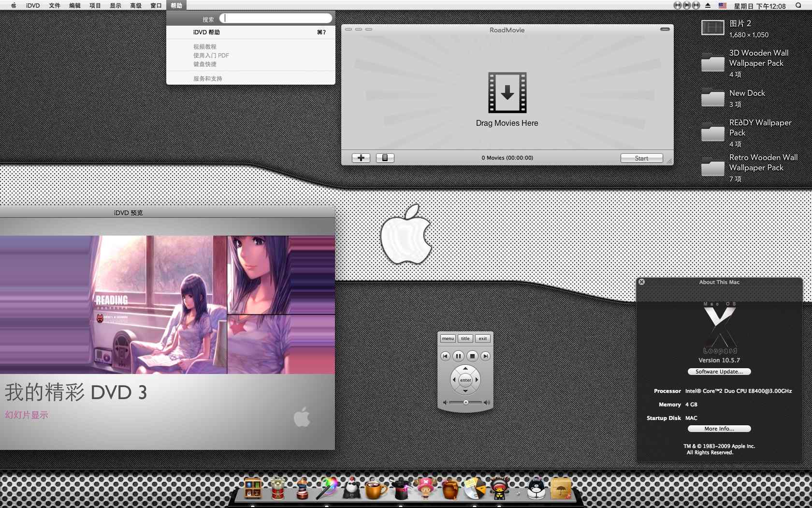Screen dimensions: 812x508
Task: Click Software Update button in About This Mac
Action: tap(719, 372)
